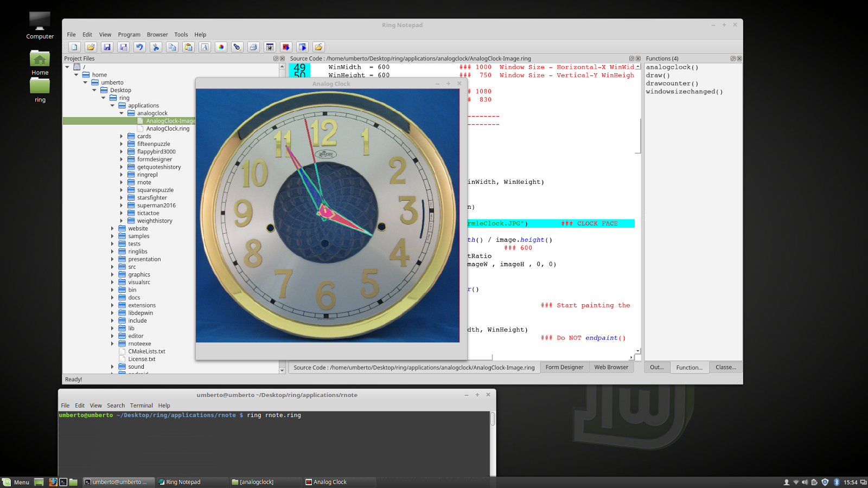Create a new file in Ring Notepad

click(74, 47)
